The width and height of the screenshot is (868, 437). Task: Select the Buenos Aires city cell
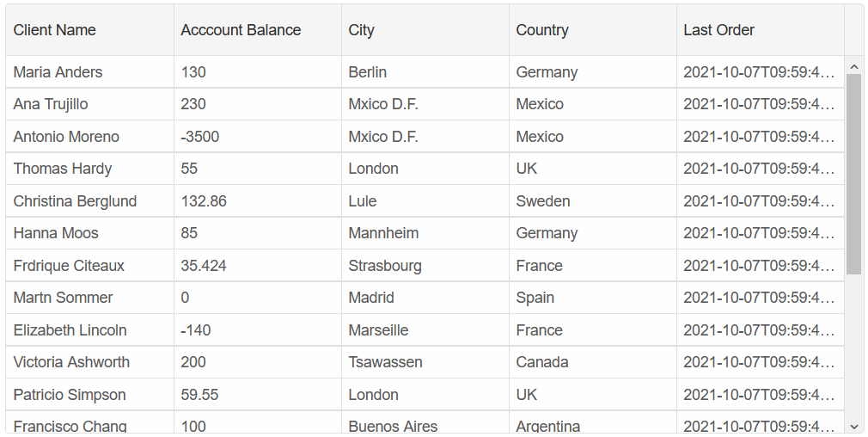[425, 422]
